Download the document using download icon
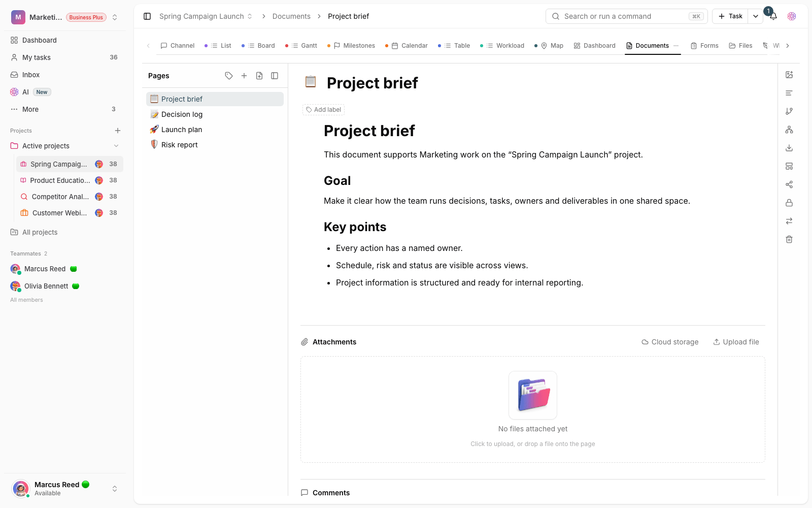Screen dimensions: 812x508 789,148
